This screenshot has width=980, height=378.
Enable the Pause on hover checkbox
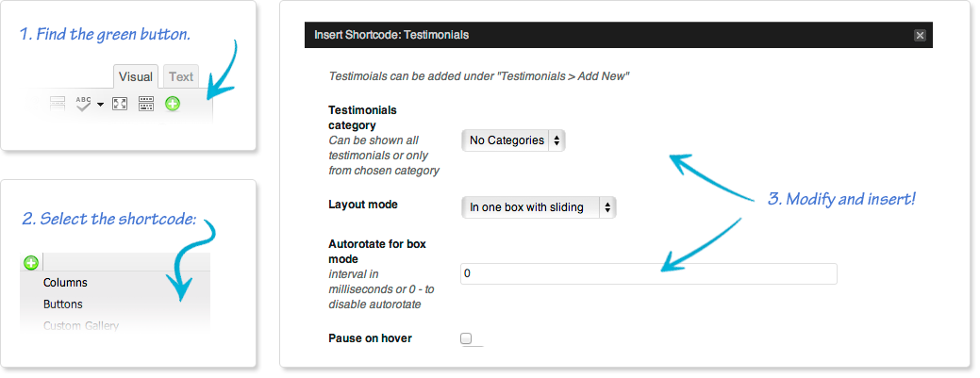(x=466, y=338)
